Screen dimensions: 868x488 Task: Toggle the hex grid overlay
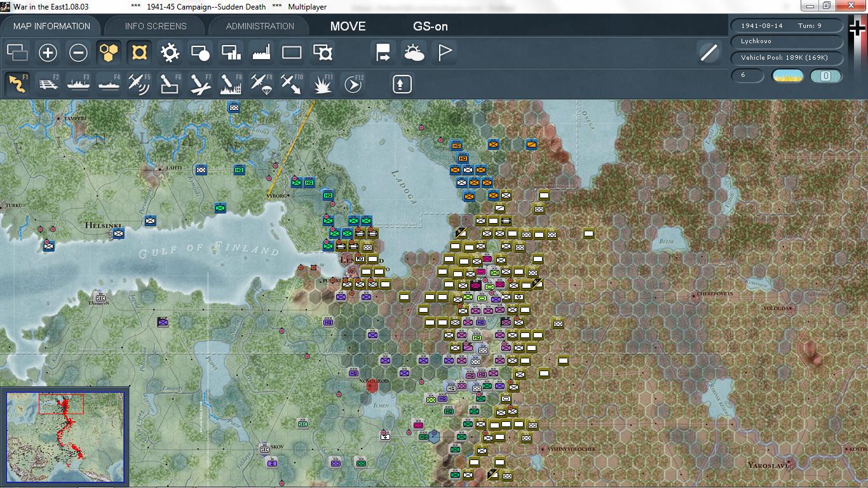click(108, 52)
